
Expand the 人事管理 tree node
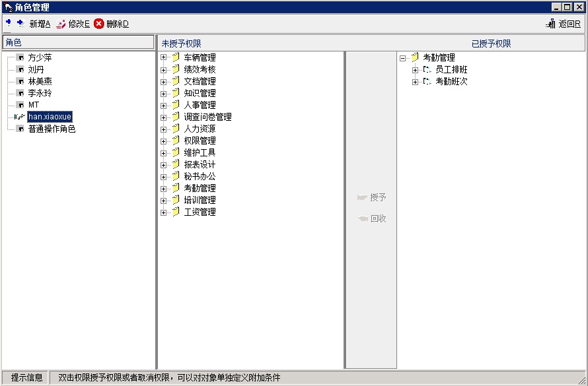click(163, 105)
